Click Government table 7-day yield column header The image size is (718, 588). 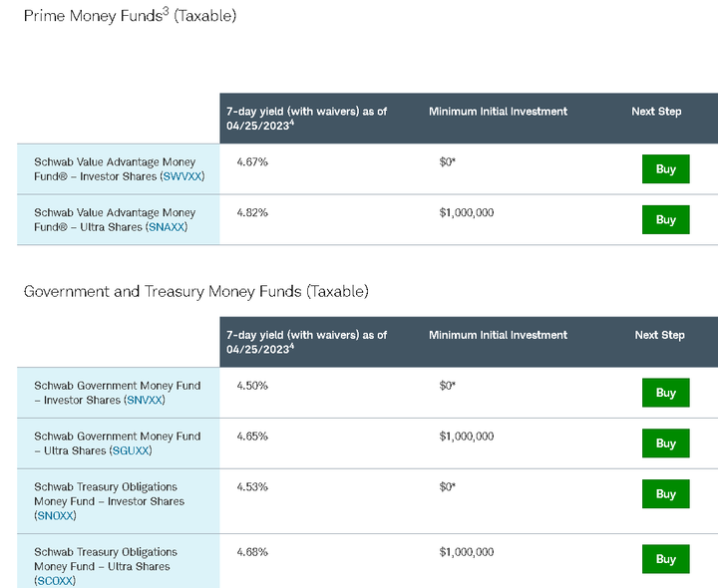306,342
